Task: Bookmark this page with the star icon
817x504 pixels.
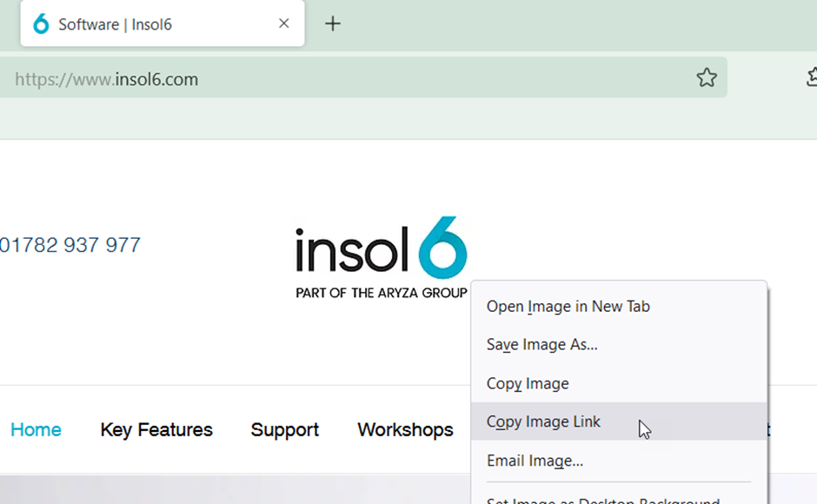Action: 707,78
